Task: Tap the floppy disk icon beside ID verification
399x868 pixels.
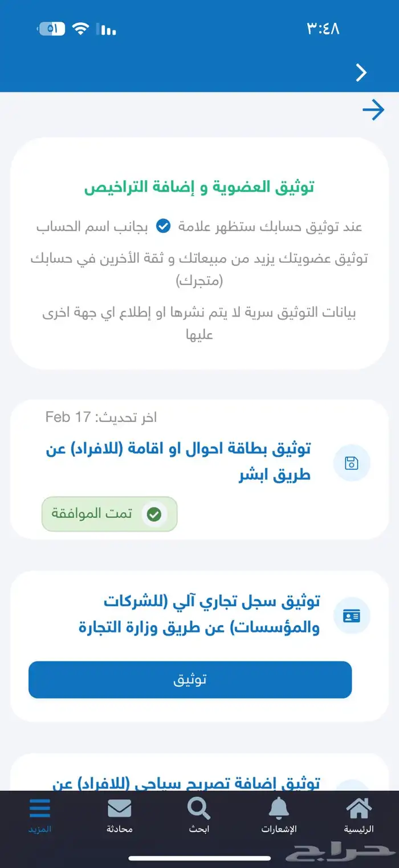Action: click(x=352, y=464)
